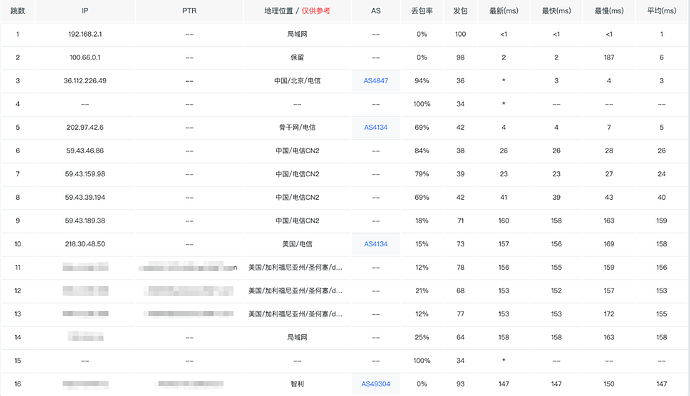The image size is (690, 396).
Task: Open the AS4134 link in hop 10 row
Action: click(x=376, y=244)
